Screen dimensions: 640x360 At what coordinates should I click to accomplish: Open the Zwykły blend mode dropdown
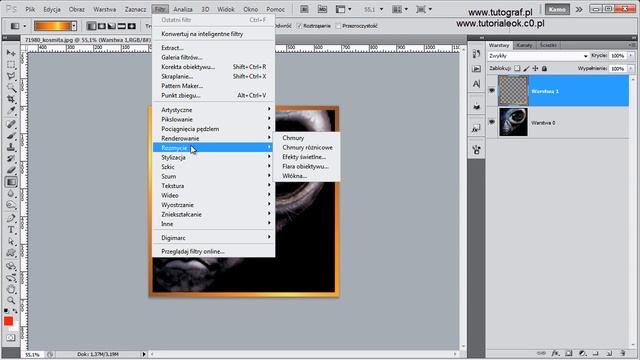pyautogui.click(x=538, y=56)
